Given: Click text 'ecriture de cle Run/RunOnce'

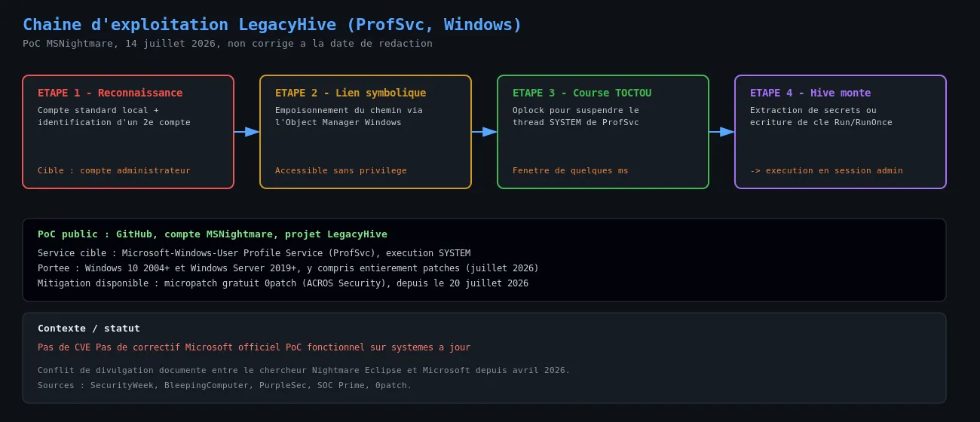Looking at the screenshot, I should click(821, 122).
